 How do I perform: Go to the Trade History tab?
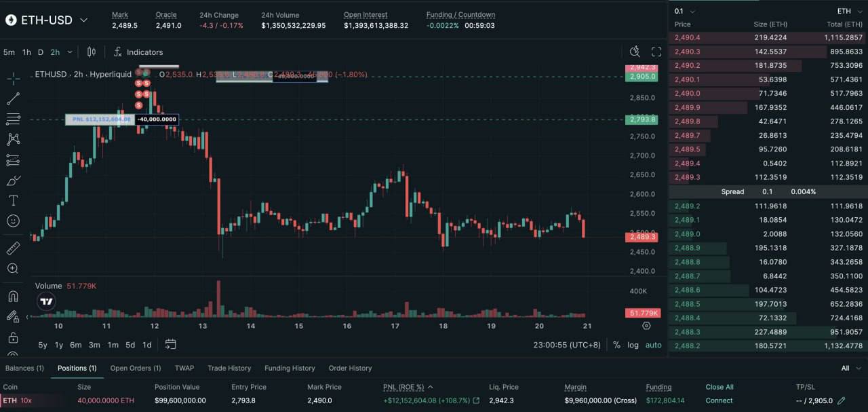tap(229, 368)
